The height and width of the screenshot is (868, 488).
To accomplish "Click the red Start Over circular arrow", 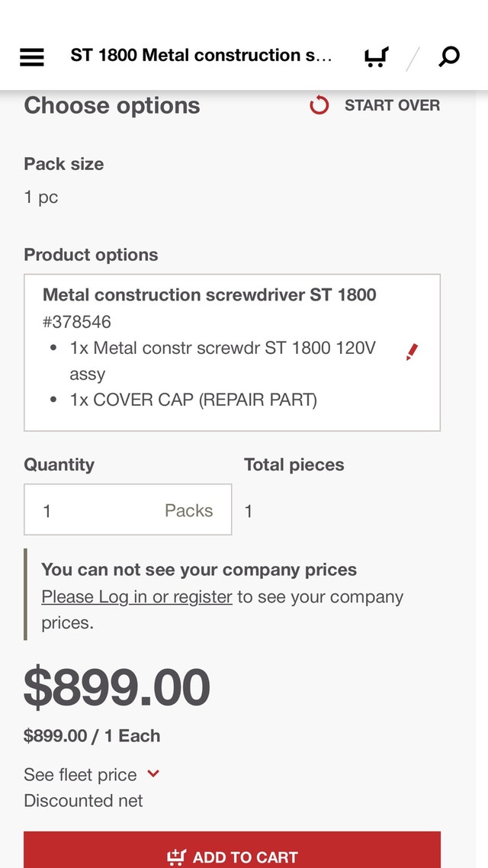I will 319,105.
